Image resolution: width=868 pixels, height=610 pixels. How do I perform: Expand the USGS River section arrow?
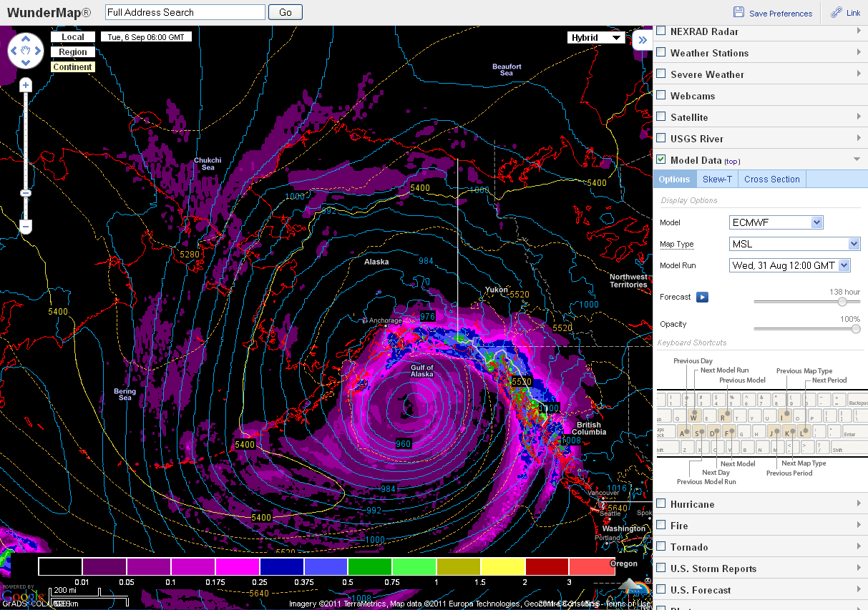(x=857, y=138)
